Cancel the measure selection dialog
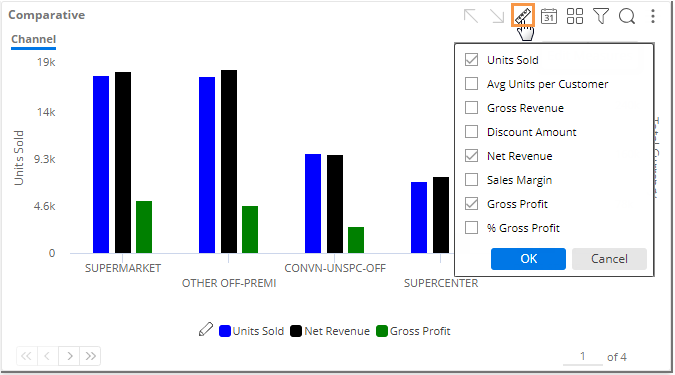The height and width of the screenshot is (375, 675). tap(609, 259)
